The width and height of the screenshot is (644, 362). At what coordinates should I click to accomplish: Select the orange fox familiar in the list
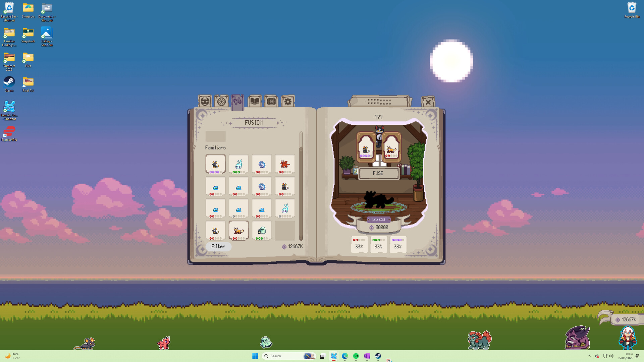click(238, 231)
